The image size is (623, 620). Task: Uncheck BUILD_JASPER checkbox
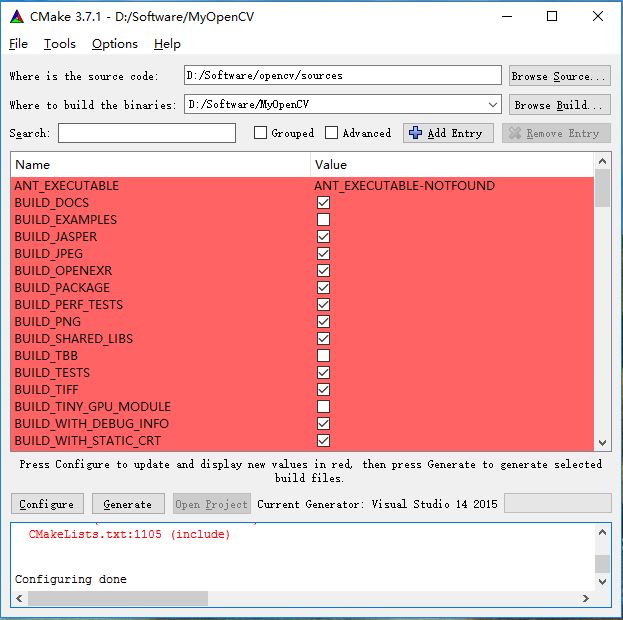pyautogui.click(x=323, y=236)
